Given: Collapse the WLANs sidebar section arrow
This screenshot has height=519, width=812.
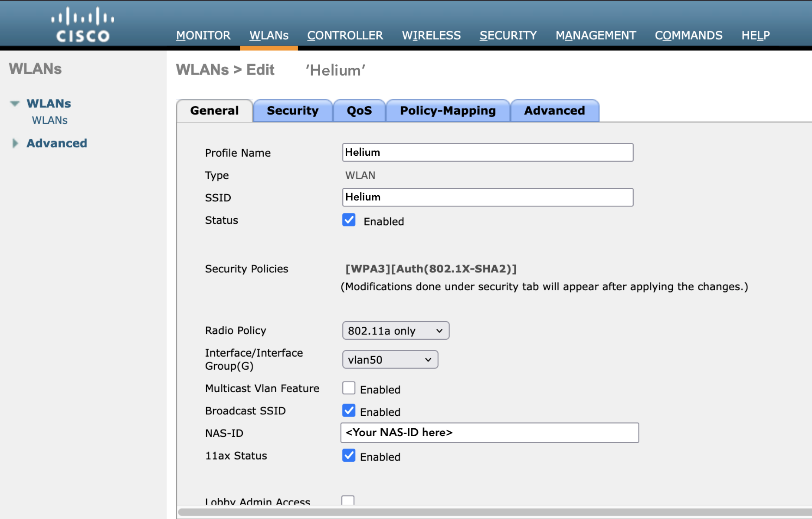Looking at the screenshot, I should [15, 104].
